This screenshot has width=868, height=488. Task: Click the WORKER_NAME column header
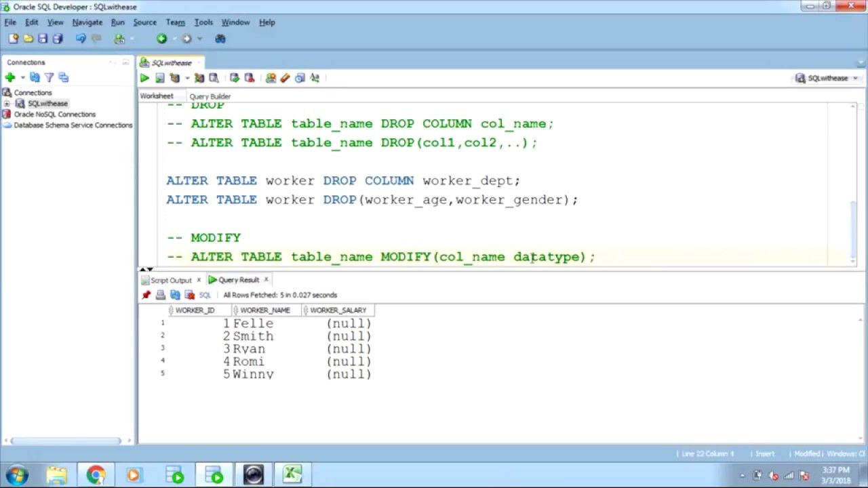point(266,310)
